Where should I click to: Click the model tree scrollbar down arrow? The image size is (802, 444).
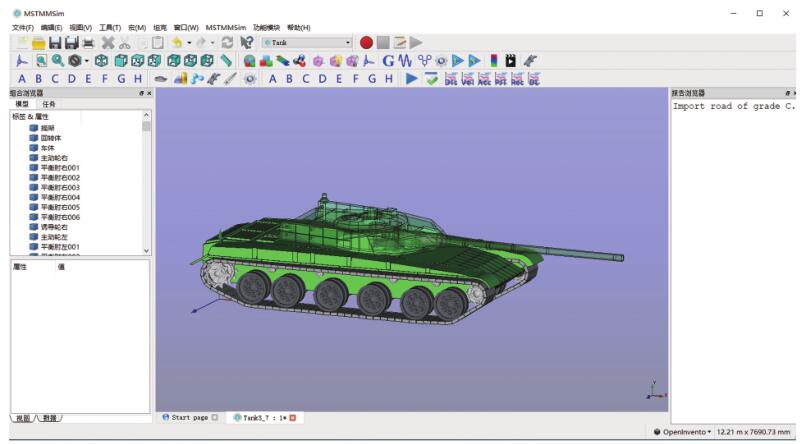tap(147, 250)
